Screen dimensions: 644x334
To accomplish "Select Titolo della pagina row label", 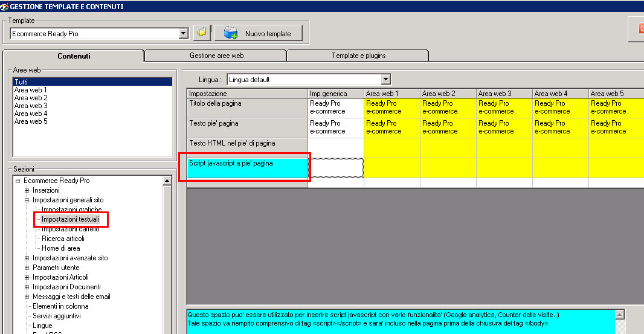I will (x=247, y=108).
